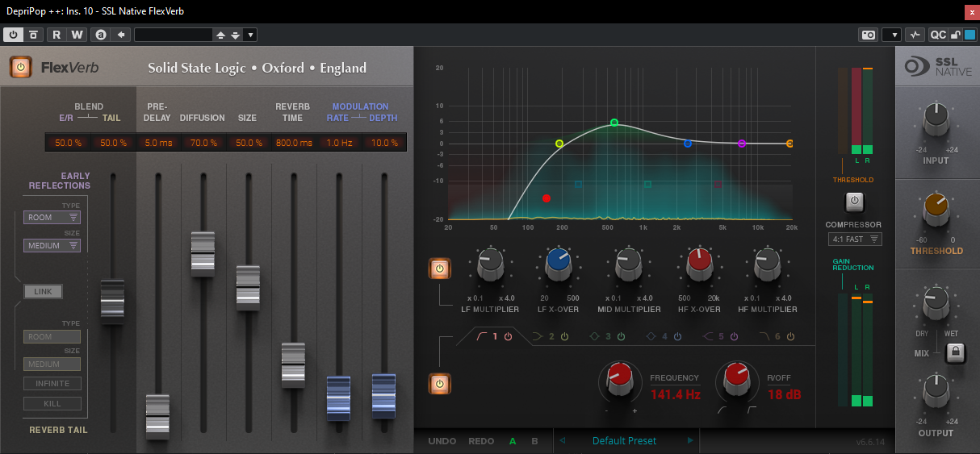980x454 pixels.
Task: Click the Size slider handle
Action: tap(249, 287)
